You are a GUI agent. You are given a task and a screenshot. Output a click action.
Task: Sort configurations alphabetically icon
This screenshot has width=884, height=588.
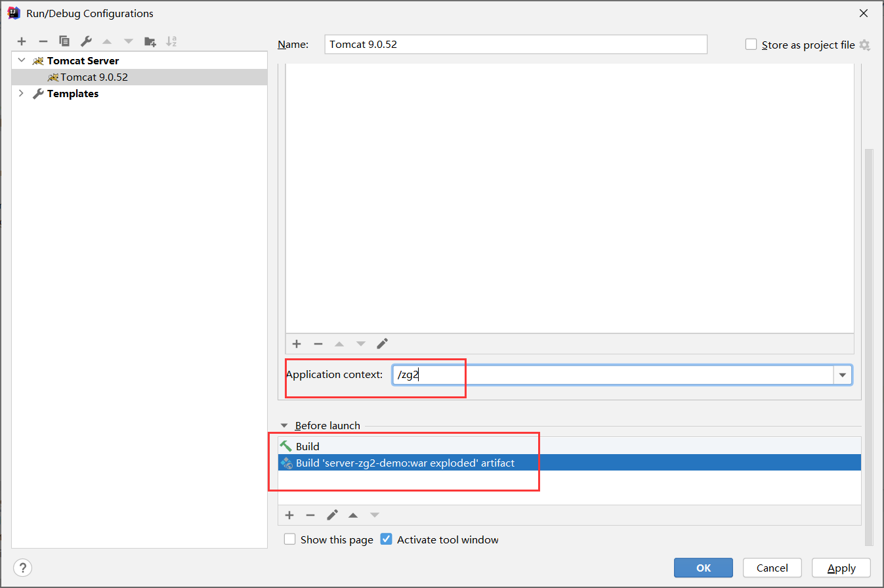(x=171, y=41)
